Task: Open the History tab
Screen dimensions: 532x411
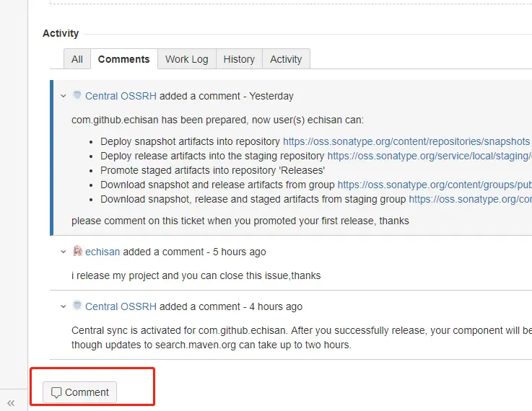Action: [x=239, y=59]
